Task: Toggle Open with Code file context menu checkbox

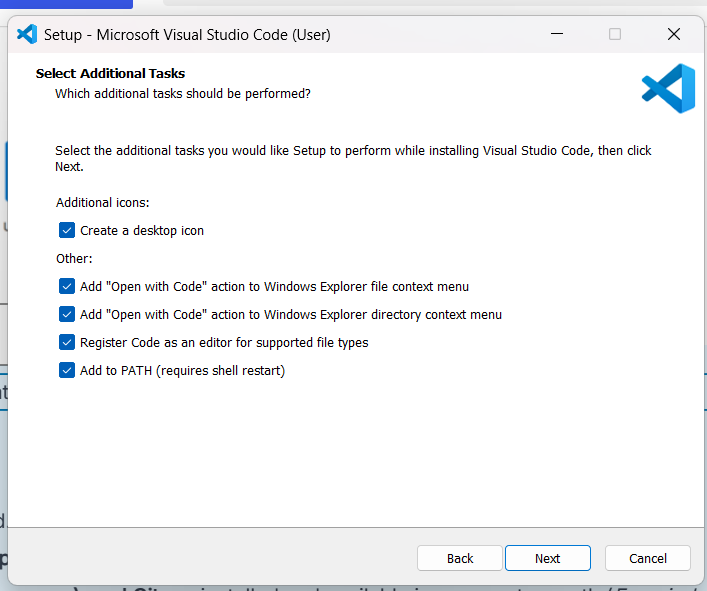Action: tap(67, 286)
